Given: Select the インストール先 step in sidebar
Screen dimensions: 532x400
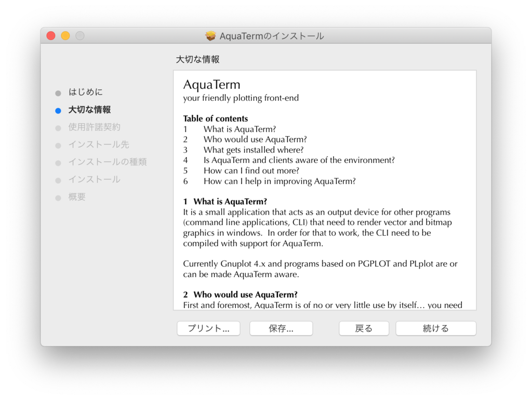Looking at the screenshot, I should (x=99, y=145).
